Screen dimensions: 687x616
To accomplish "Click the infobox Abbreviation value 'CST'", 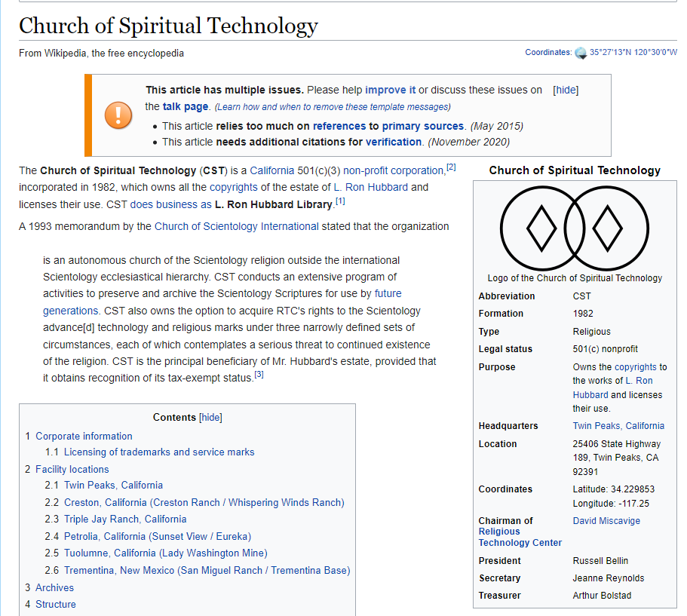I will (581, 296).
